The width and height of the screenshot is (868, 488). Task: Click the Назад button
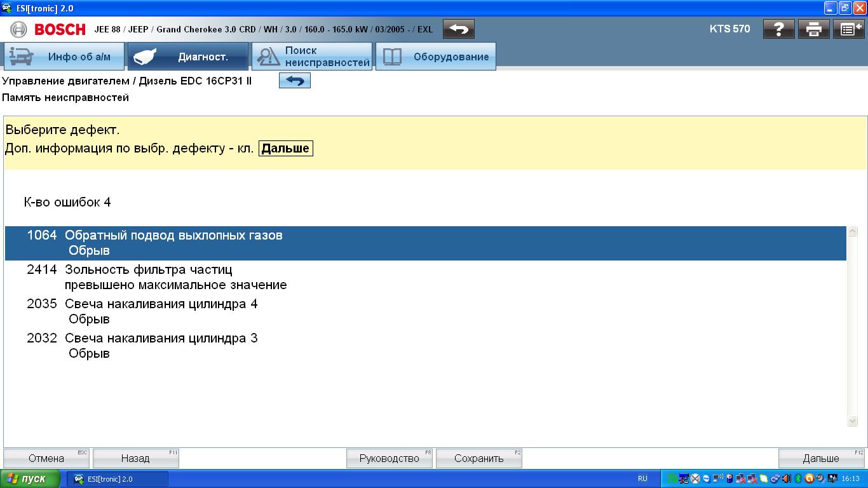[x=135, y=458]
